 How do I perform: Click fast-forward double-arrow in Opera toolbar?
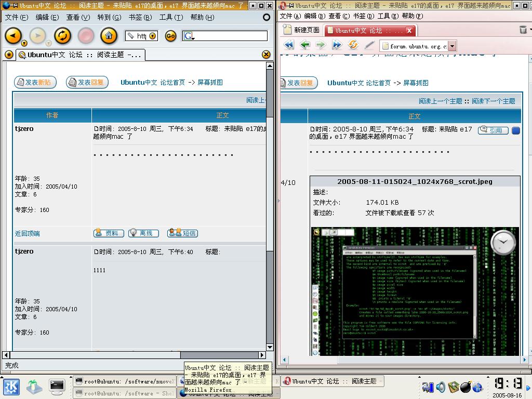pos(337,45)
